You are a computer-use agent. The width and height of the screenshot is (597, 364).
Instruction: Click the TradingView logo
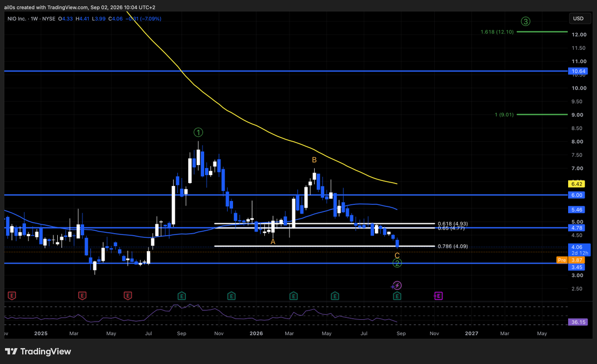coord(38,352)
